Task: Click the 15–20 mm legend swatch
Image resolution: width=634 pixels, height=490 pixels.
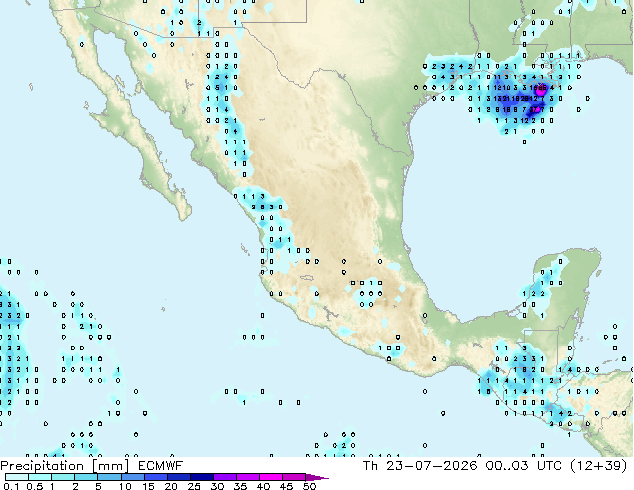Action: (156, 477)
